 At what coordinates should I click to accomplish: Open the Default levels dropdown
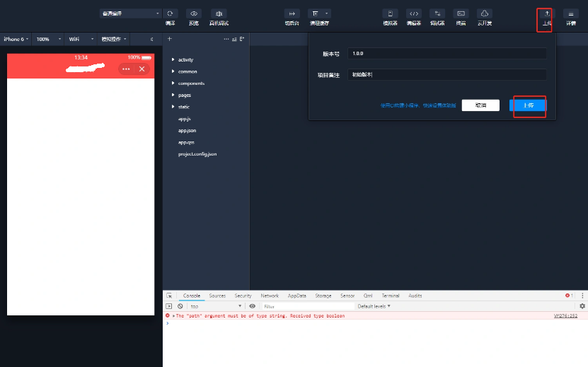pyautogui.click(x=374, y=306)
